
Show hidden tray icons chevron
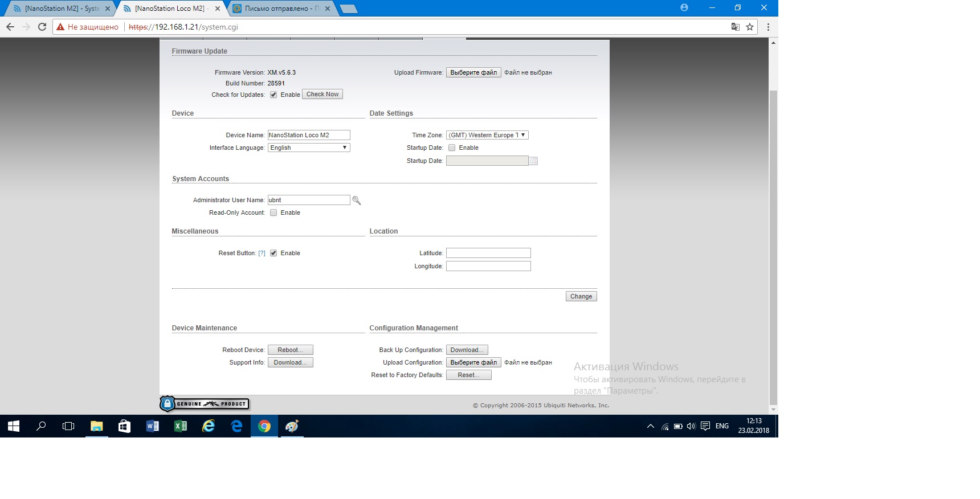pos(651,426)
